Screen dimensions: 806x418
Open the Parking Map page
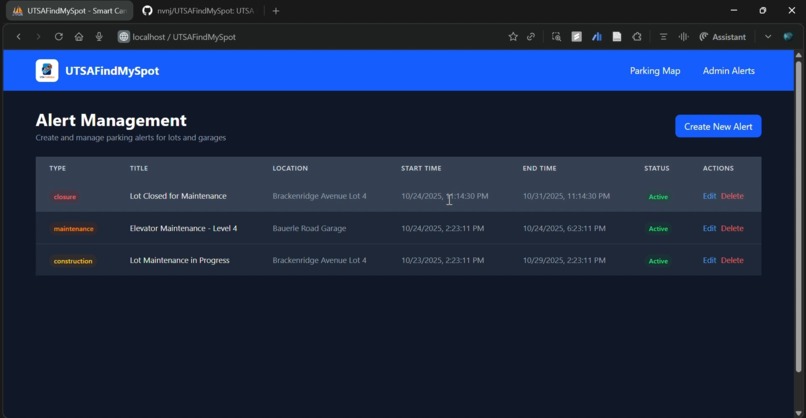655,71
